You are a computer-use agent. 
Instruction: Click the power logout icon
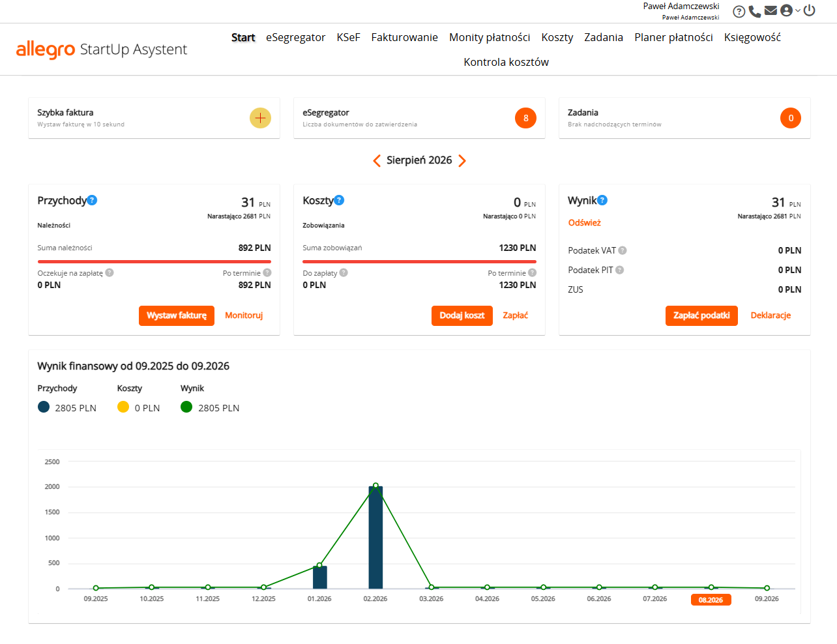click(809, 10)
